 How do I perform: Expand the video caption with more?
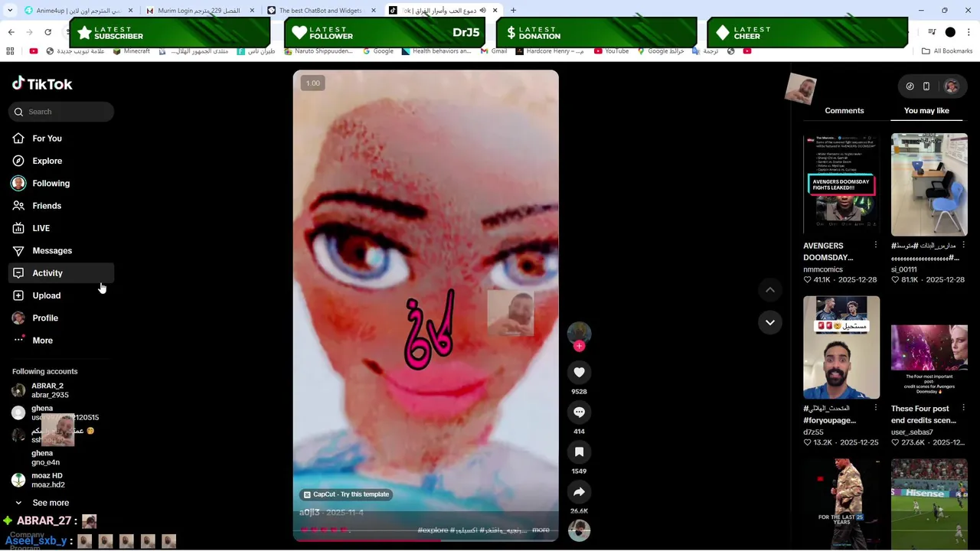coord(541,530)
